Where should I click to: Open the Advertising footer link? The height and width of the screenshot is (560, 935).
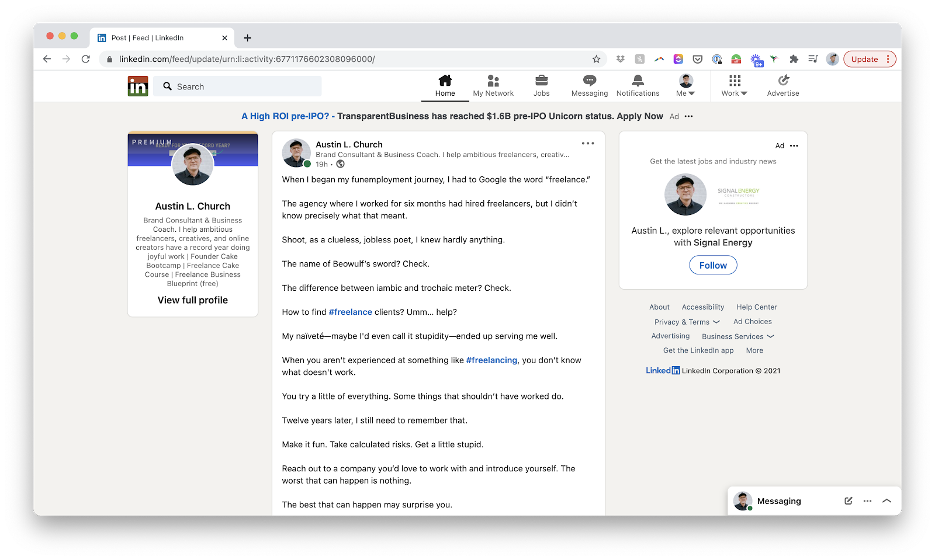coord(670,336)
